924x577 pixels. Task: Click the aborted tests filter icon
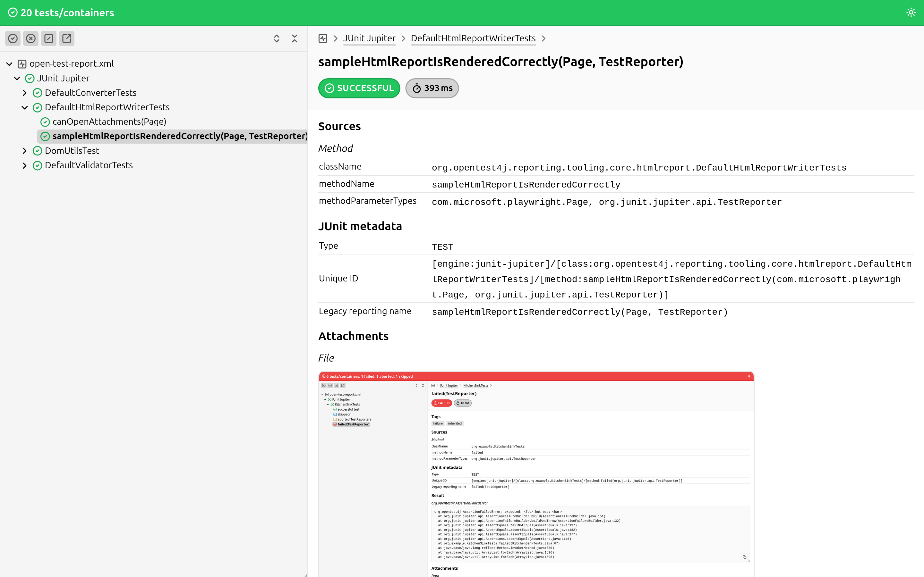pyautogui.click(x=67, y=38)
